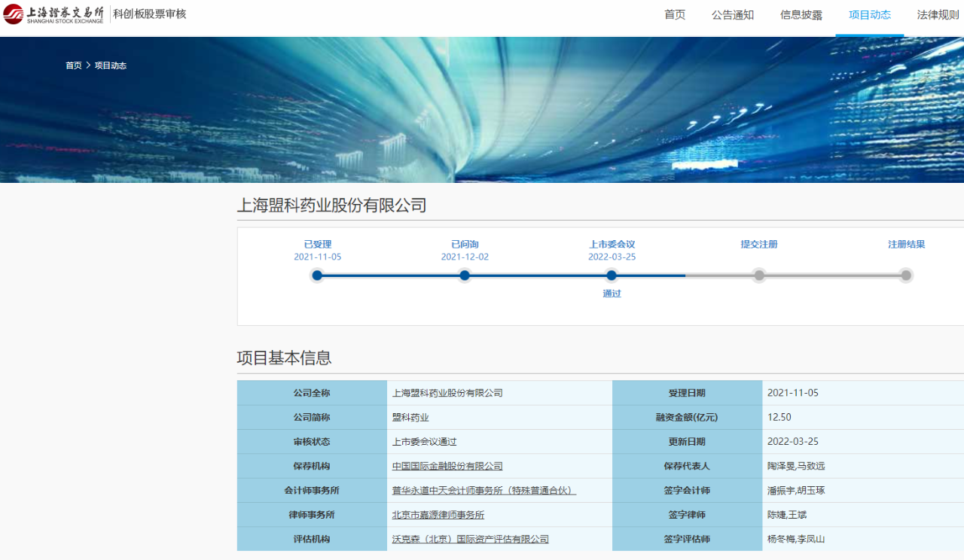Open the 普华永道中天会计师事务所 link
This screenshot has height=560, width=964.
484,491
